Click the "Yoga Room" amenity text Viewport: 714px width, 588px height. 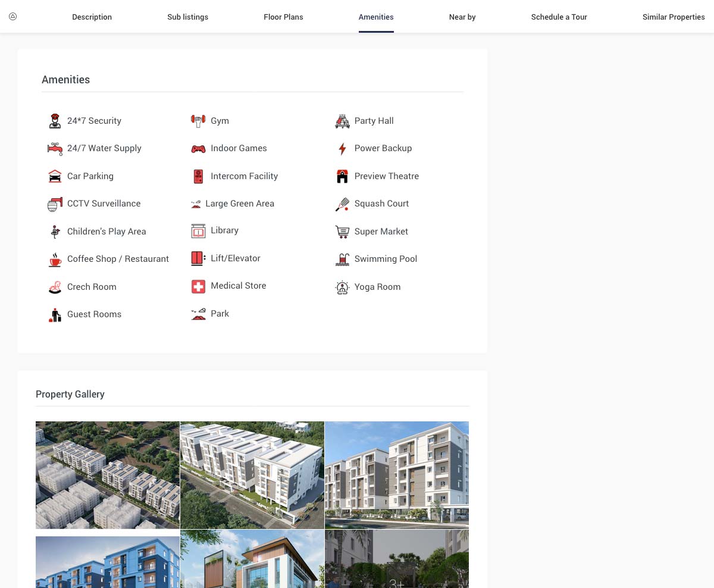[x=378, y=287]
